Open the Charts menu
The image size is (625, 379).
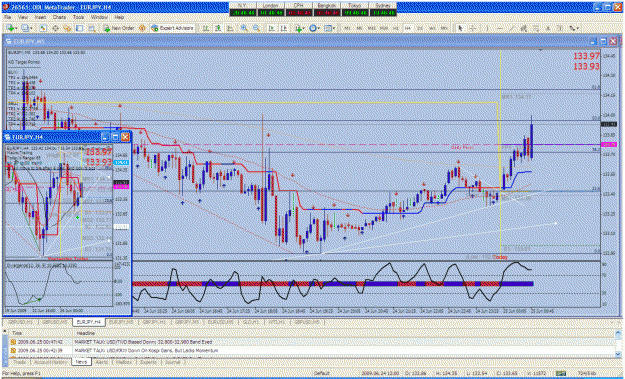59,18
